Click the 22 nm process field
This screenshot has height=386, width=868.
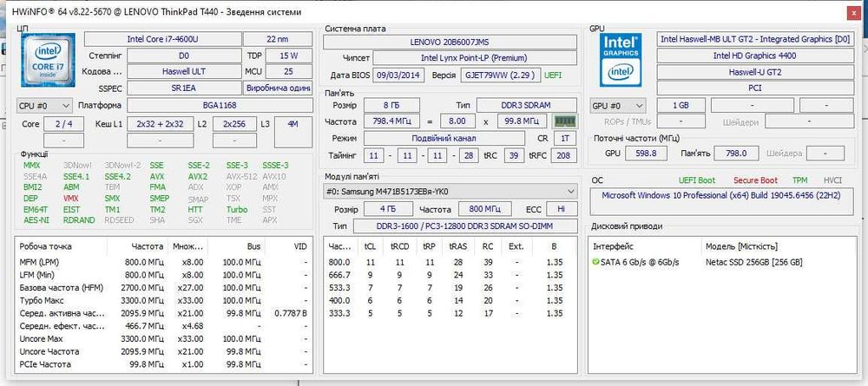pyautogui.click(x=278, y=39)
